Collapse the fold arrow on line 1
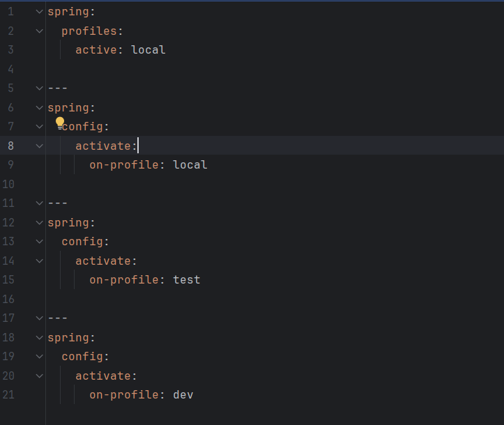The width and height of the screenshot is (504, 425). tap(39, 12)
